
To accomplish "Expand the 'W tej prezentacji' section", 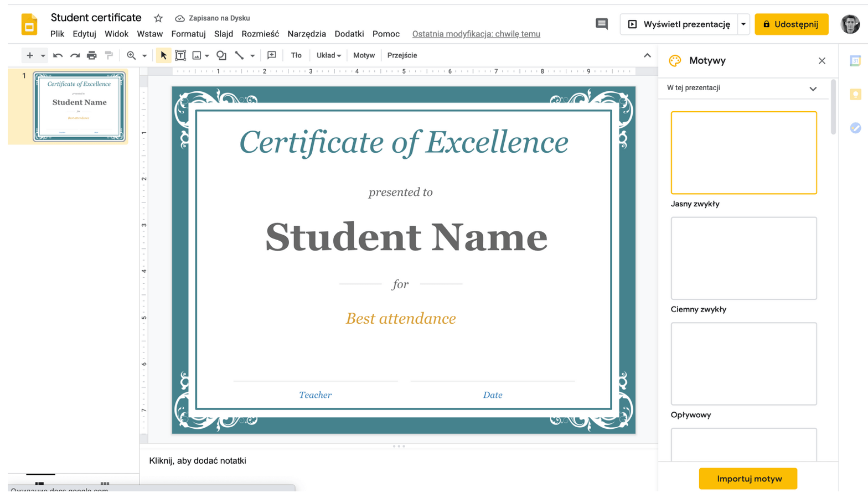I will pyautogui.click(x=813, y=89).
